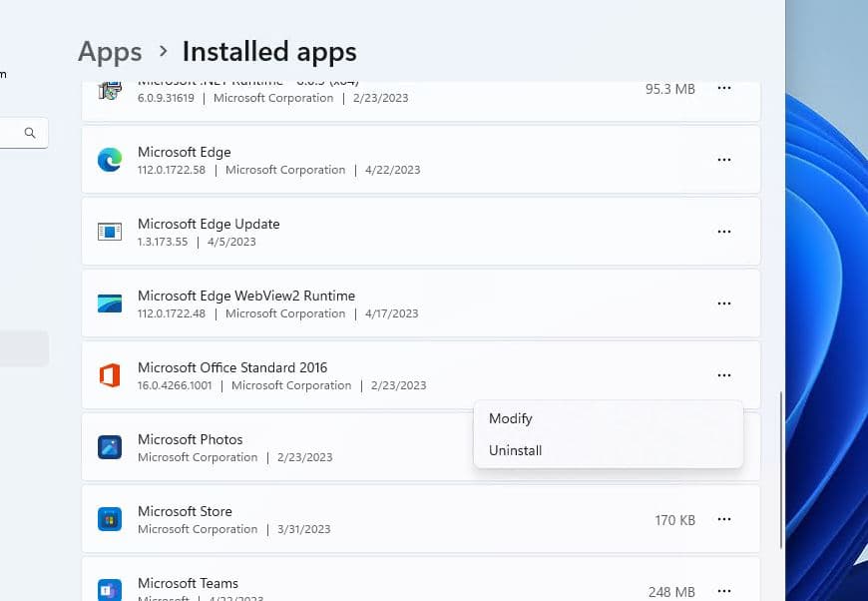Viewport: 868px width, 601px height.
Task: Click the Microsoft Edge app icon
Action: pos(110,160)
